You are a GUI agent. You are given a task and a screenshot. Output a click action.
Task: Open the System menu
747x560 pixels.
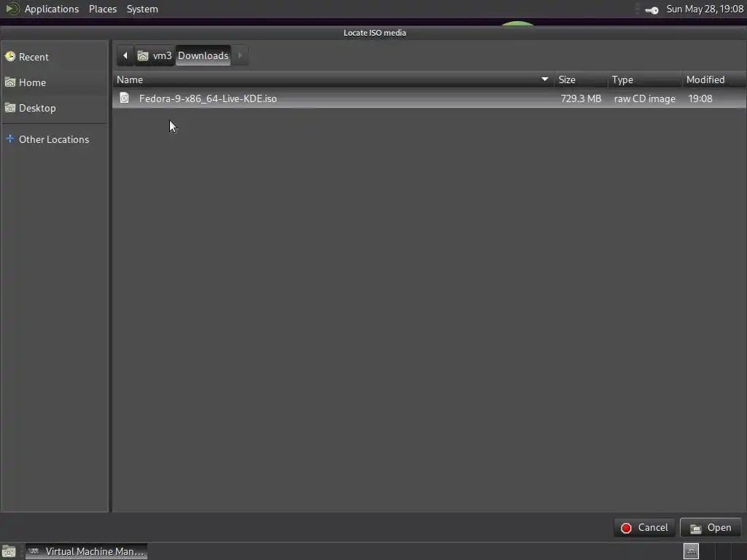pos(142,9)
